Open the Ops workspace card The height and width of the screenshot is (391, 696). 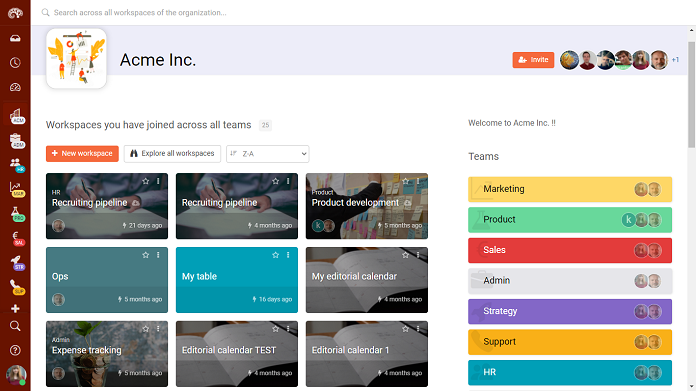[x=107, y=280]
